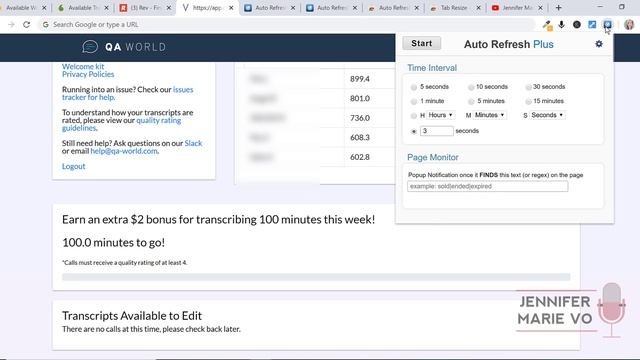
Task: Close the Jennifer YouTube tab
Action: 540,8
